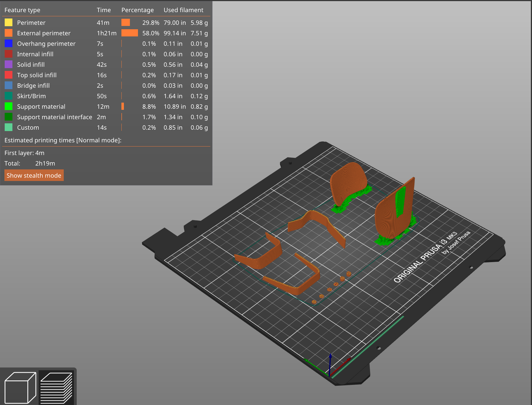Click the 10.89 in support filament length

pyautogui.click(x=175, y=106)
